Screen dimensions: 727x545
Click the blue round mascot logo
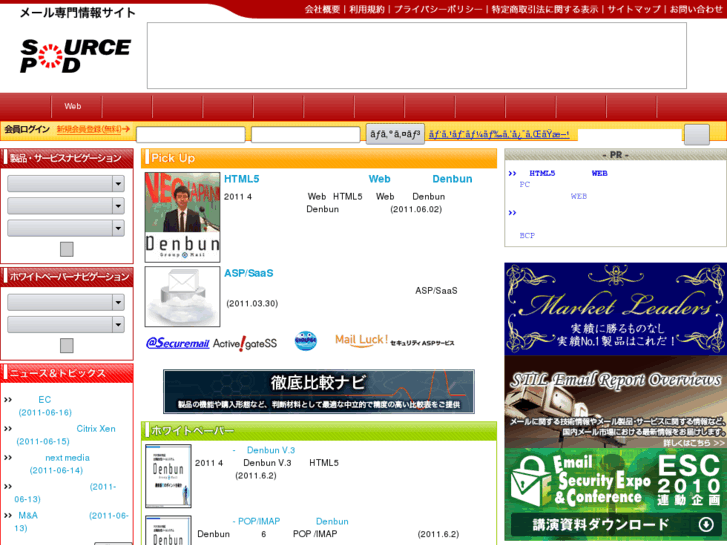pos(306,341)
